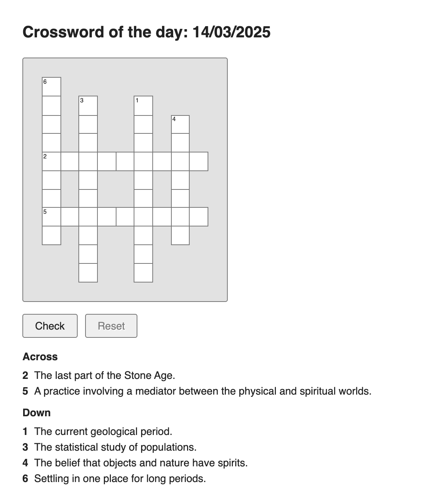
Task: Select the crossword cell numbered 6
Action: tap(52, 87)
